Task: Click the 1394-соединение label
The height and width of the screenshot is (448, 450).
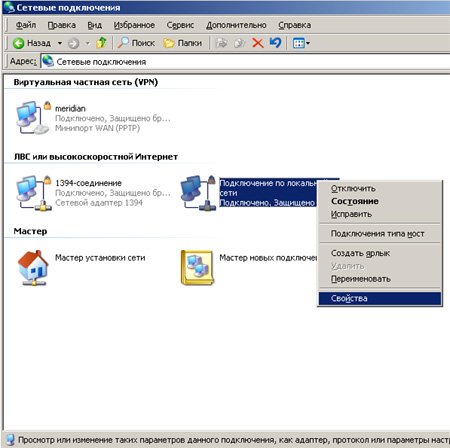Action: click(88, 183)
